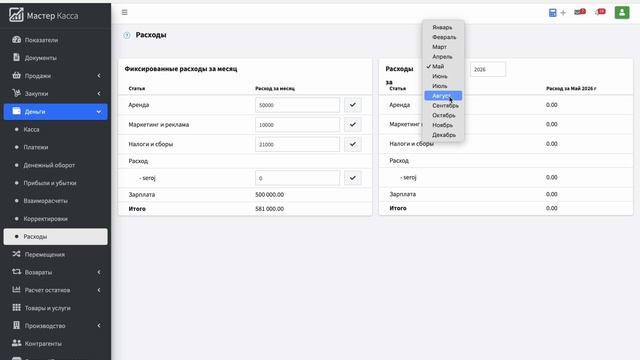
Task: Expand the Расчет остатков submenu chevron
Action: 99,290
